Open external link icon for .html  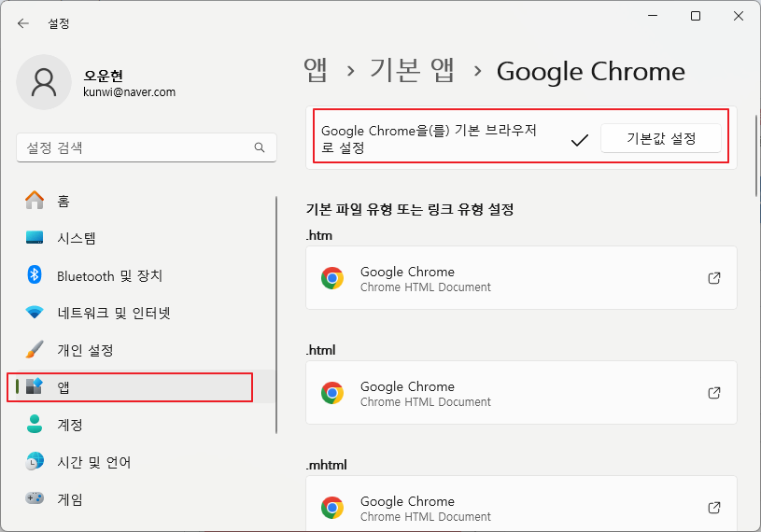714,393
